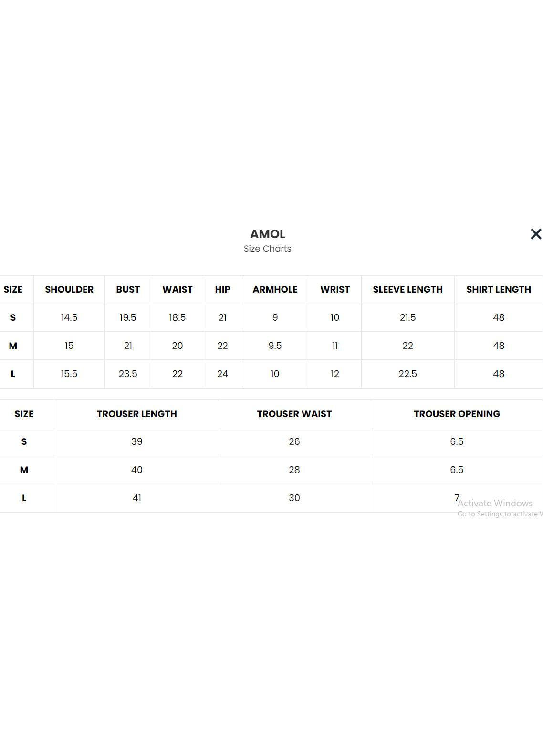Click the TROUSER WAIST column header
The width and height of the screenshot is (543, 756).
(x=294, y=414)
